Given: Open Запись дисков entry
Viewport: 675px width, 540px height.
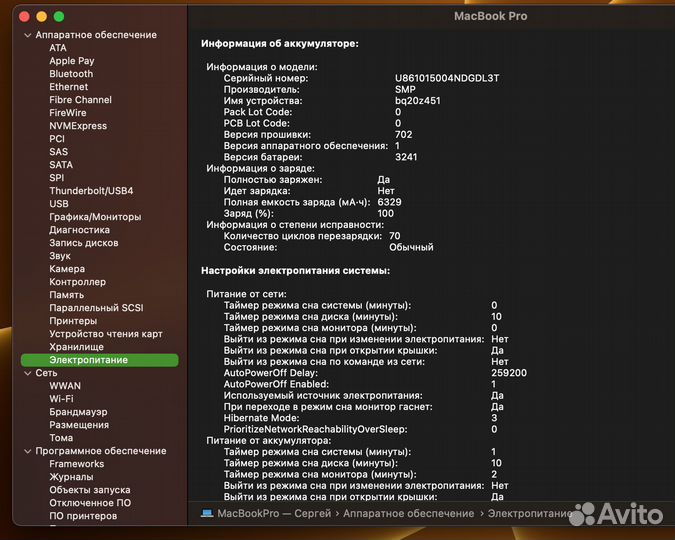Looking at the screenshot, I should [x=84, y=243].
